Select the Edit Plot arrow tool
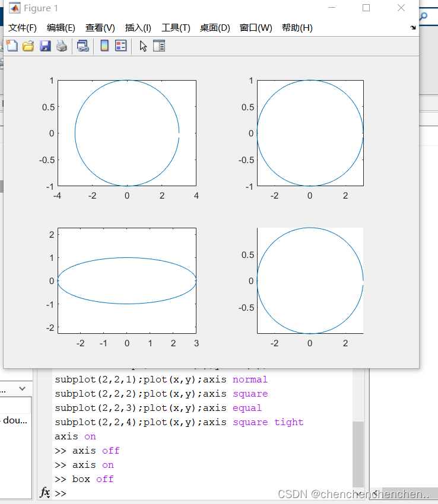This screenshot has height=504, width=438. [143, 46]
